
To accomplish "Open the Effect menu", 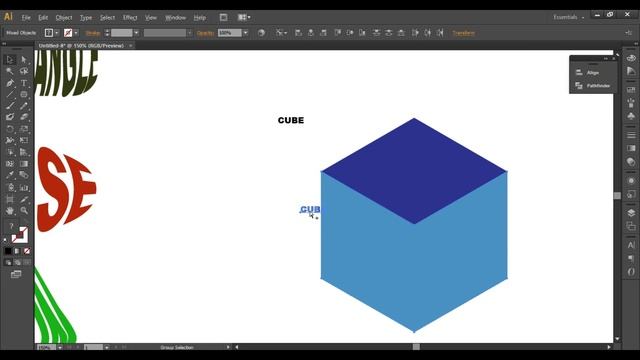I will pos(130,18).
